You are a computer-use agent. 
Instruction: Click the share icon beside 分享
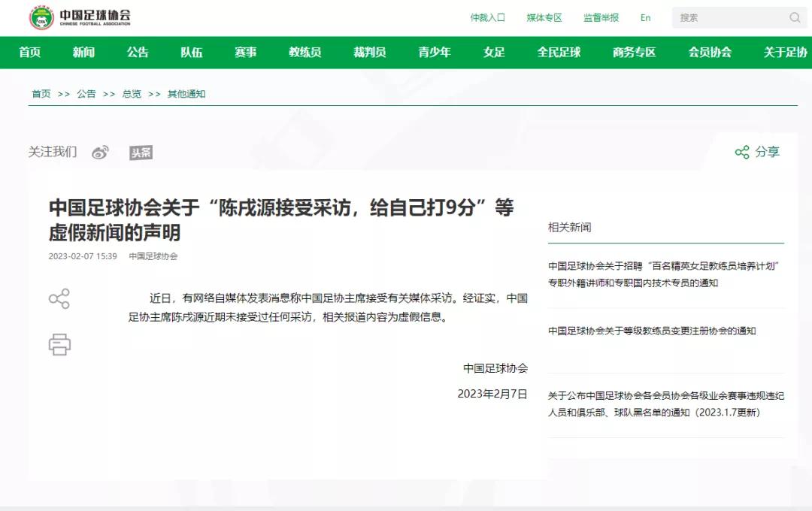pos(742,153)
